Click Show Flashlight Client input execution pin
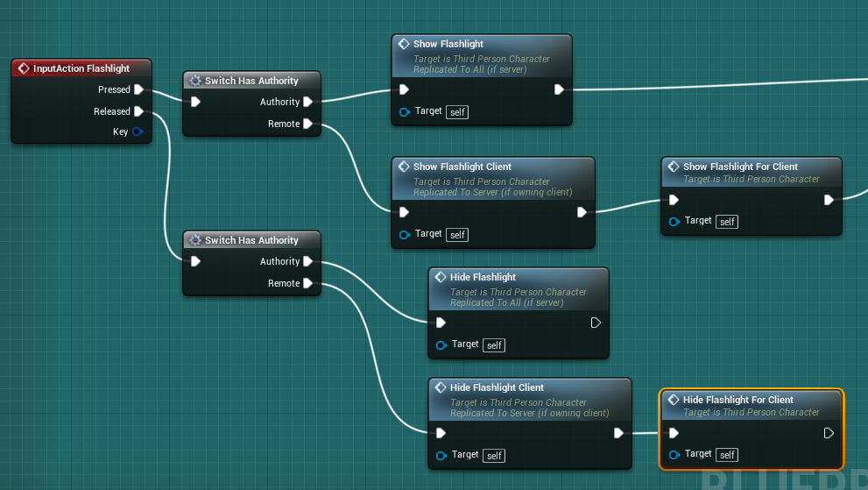The image size is (868, 490). pyautogui.click(x=404, y=212)
